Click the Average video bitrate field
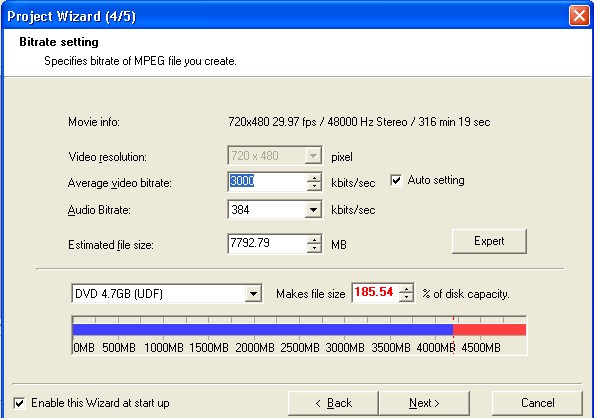The width and height of the screenshot is (594, 418). pyautogui.click(x=267, y=182)
